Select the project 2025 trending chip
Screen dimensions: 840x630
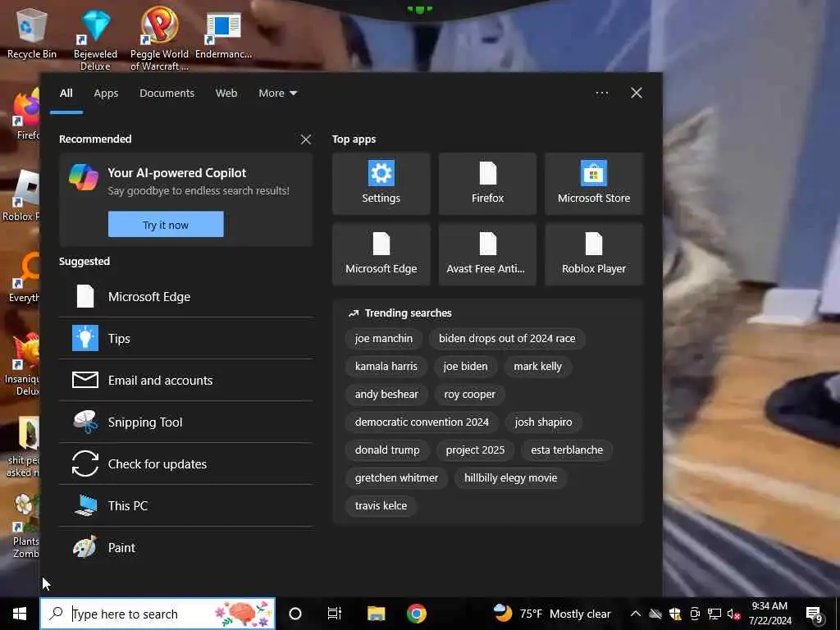(475, 450)
